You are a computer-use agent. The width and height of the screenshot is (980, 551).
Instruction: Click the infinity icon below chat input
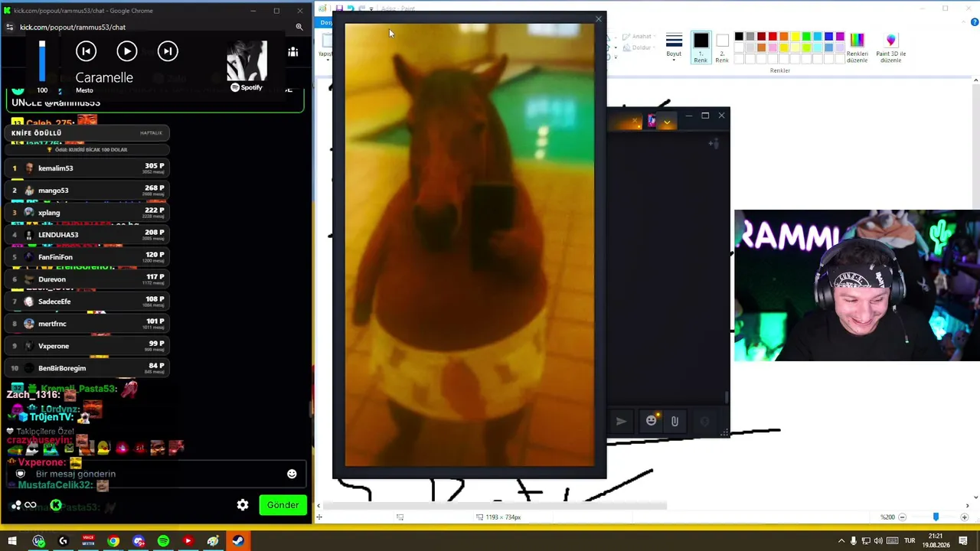[31, 505]
